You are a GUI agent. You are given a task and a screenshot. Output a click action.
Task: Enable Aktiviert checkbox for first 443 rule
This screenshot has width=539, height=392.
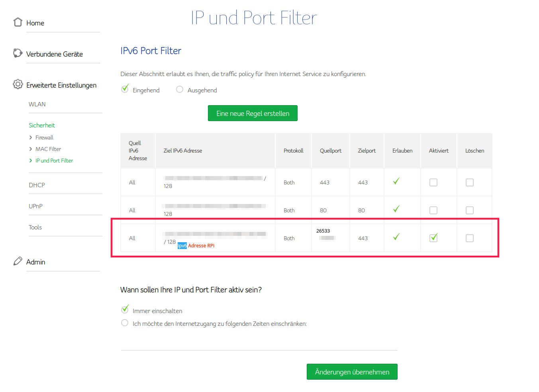(x=433, y=182)
